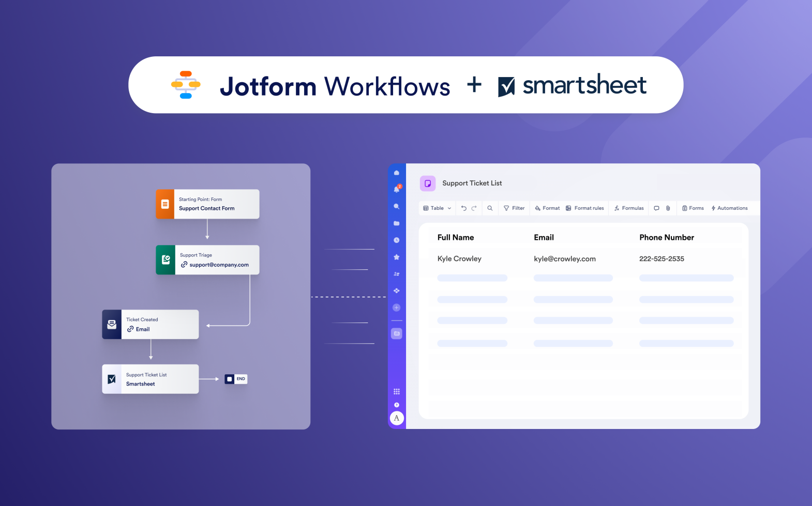Undo the last action in toolbar
This screenshot has width=812, height=506.
(464, 208)
